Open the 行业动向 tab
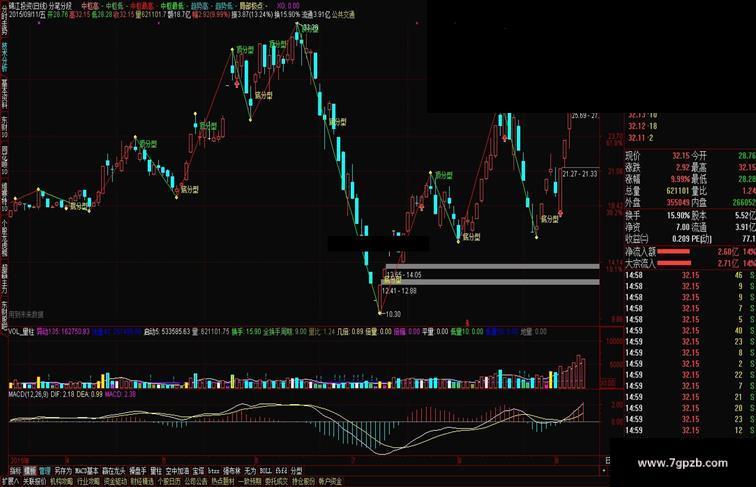Screen dimensions: 756x487 tap(88, 481)
